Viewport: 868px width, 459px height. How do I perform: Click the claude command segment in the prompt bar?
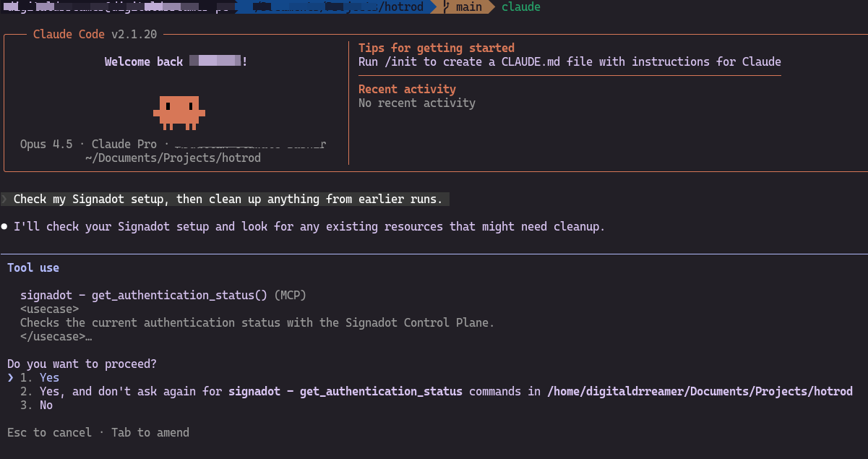[521, 7]
